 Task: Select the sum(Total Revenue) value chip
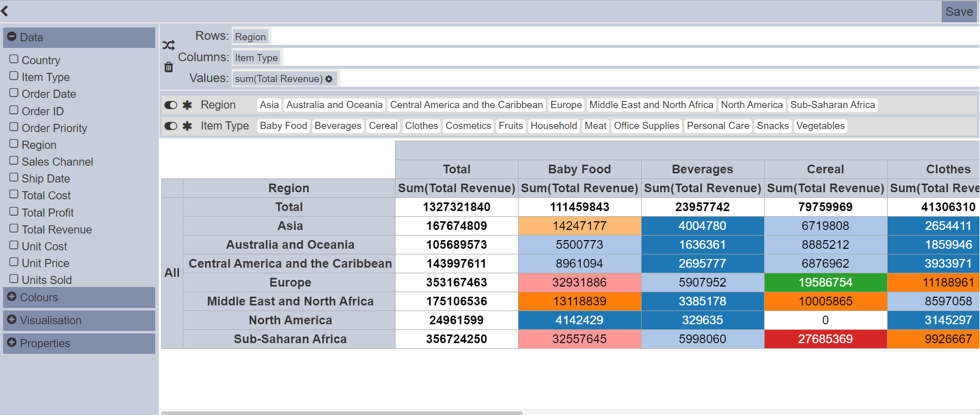coord(284,79)
